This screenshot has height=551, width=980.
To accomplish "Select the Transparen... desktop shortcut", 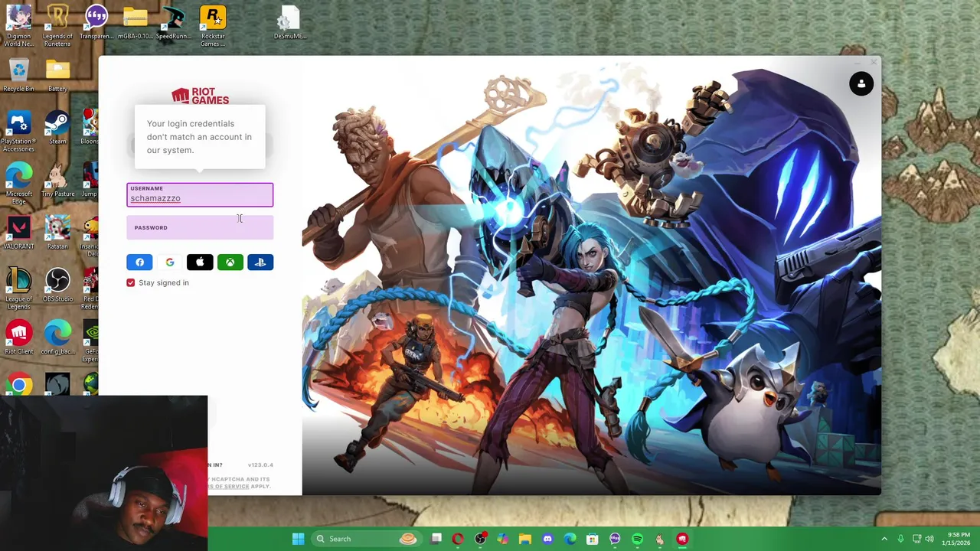I will tap(96, 23).
